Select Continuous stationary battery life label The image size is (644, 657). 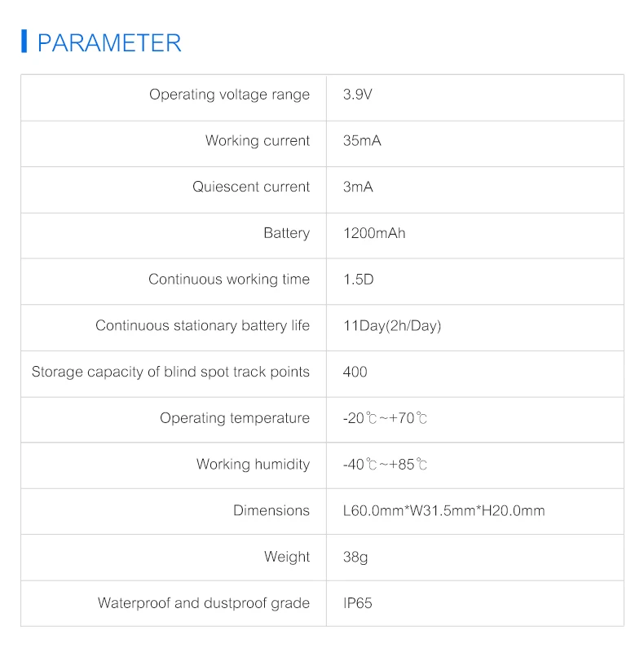point(203,326)
